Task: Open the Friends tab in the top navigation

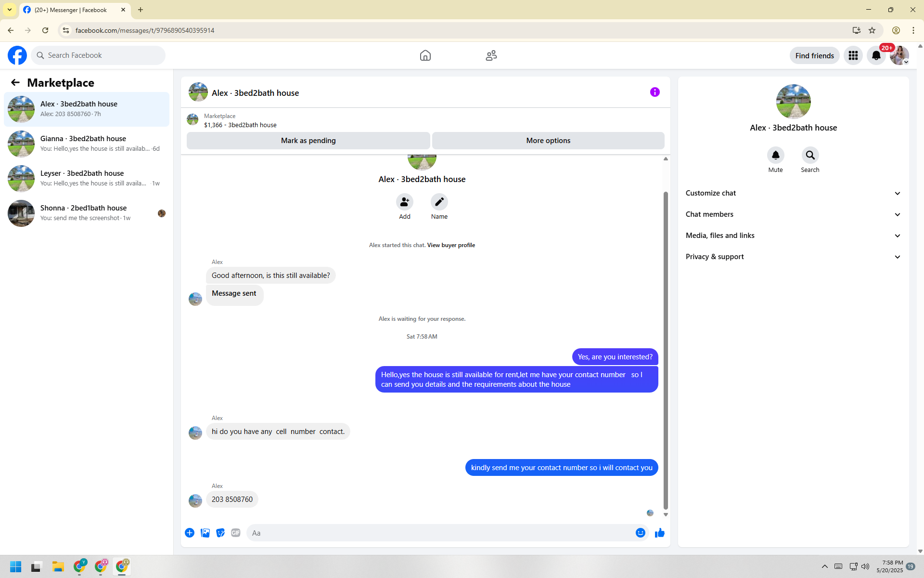Action: point(491,55)
